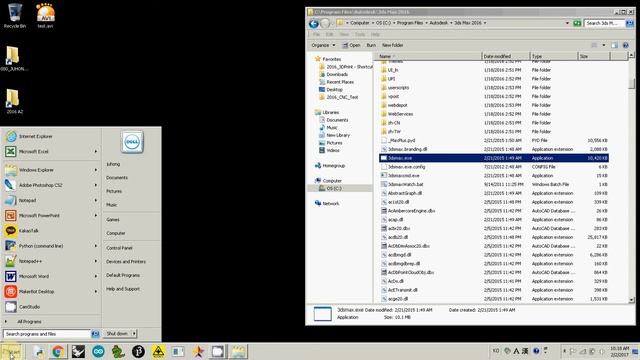Select OS (C:) in the navigation pane
Viewport: 640px width, 360px height.
point(333,189)
